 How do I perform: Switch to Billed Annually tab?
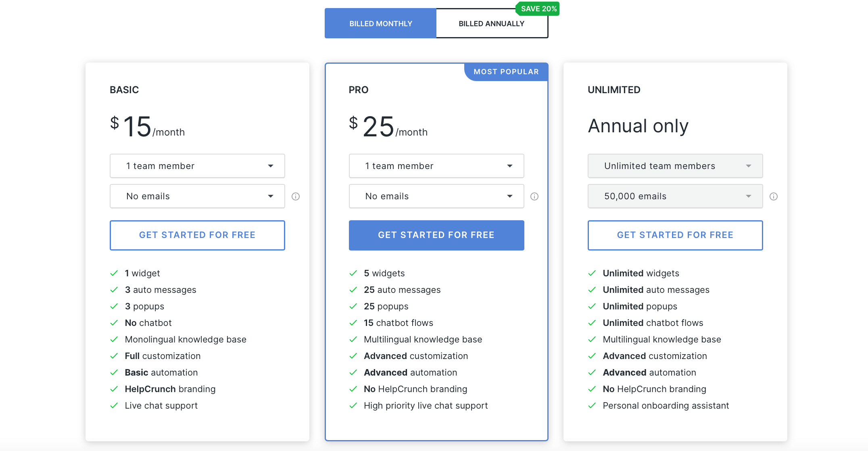(x=492, y=23)
